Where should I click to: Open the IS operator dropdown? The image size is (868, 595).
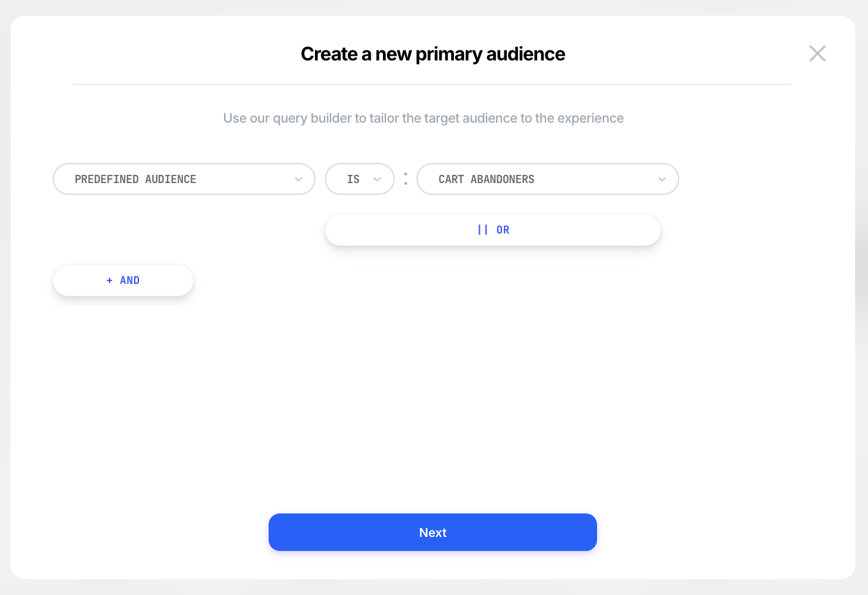coord(359,179)
